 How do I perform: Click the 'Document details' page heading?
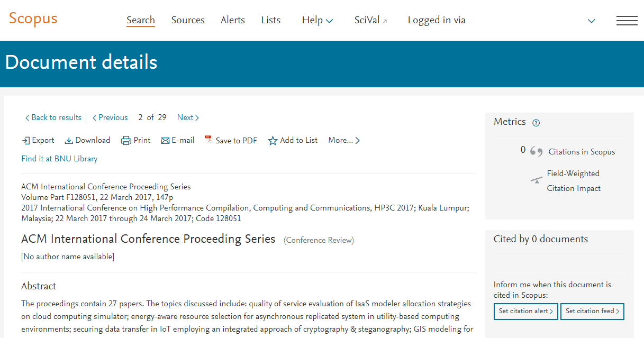click(x=81, y=62)
